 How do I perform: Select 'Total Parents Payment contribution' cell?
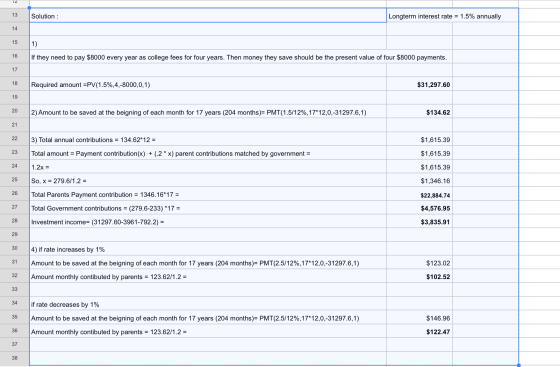(208, 194)
